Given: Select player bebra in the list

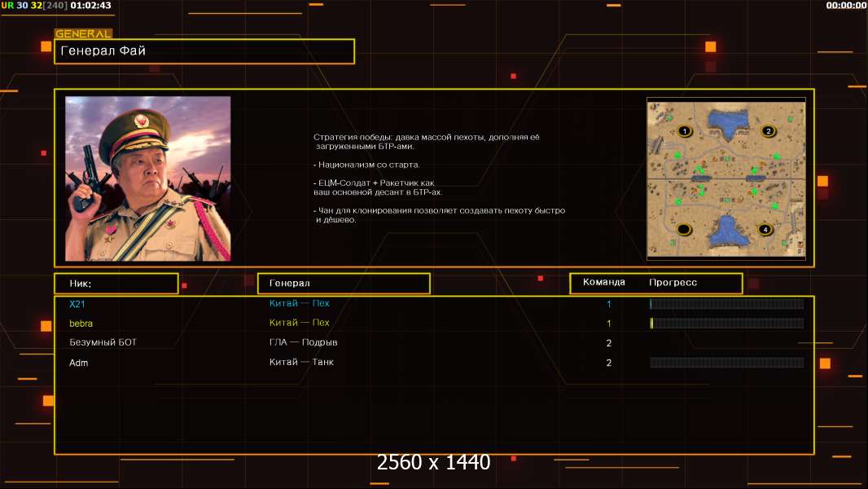Looking at the screenshot, I should click(x=81, y=324).
